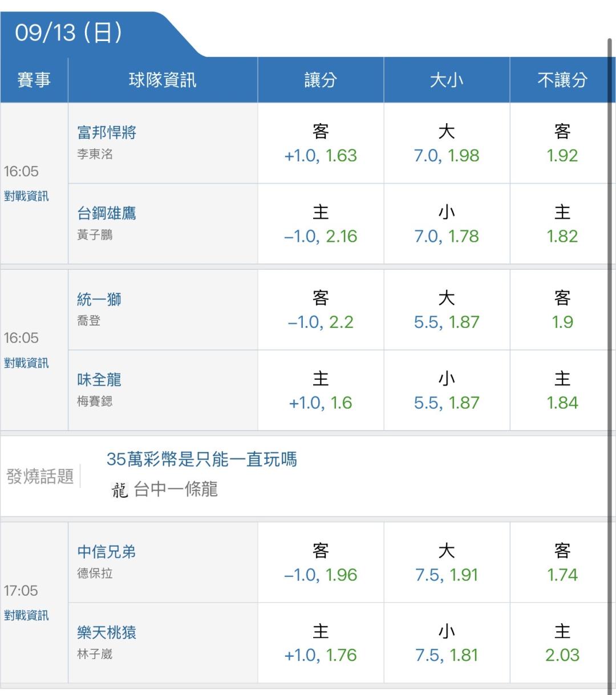Pick 主 2.03 moneyline for 樂天桃猿

click(x=562, y=643)
